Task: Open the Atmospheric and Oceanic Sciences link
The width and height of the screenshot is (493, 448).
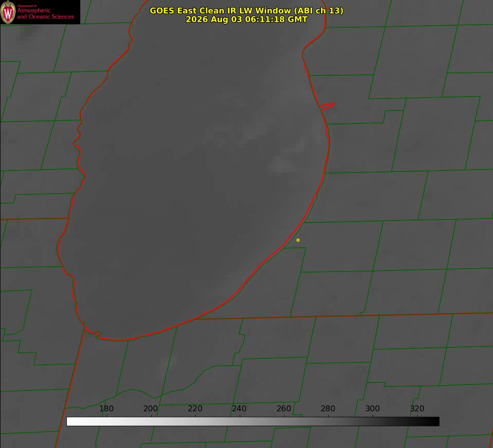Action: 45,13
